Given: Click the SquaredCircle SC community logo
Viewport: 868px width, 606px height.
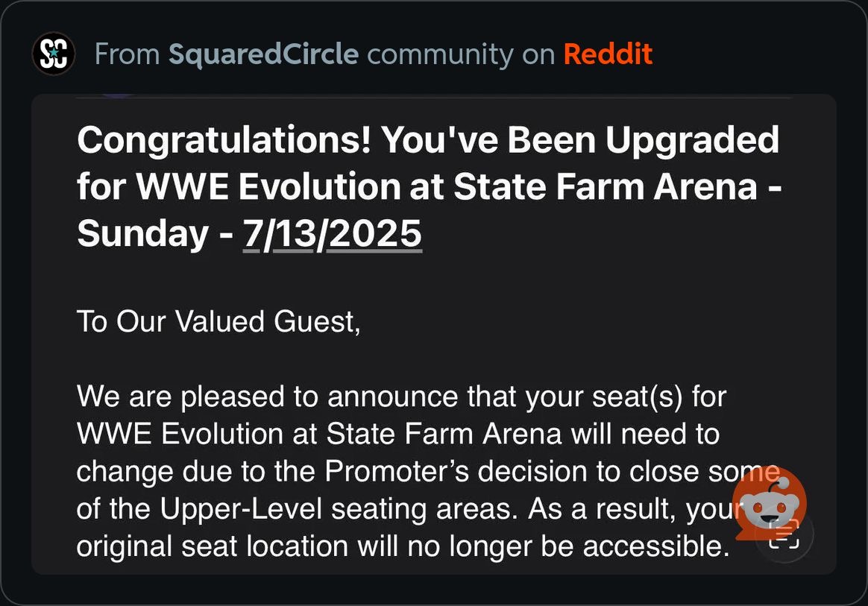Looking at the screenshot, I should tap(54, 54).
